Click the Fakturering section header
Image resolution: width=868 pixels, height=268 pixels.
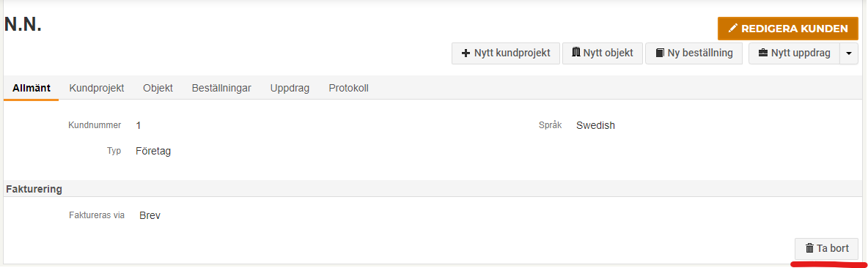34,189
